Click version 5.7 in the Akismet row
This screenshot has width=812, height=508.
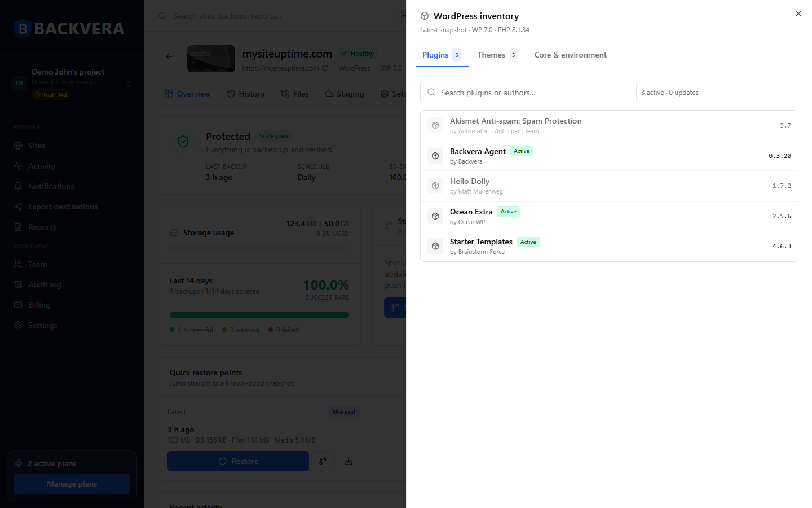pyautogui.click(x=785, y=125)
